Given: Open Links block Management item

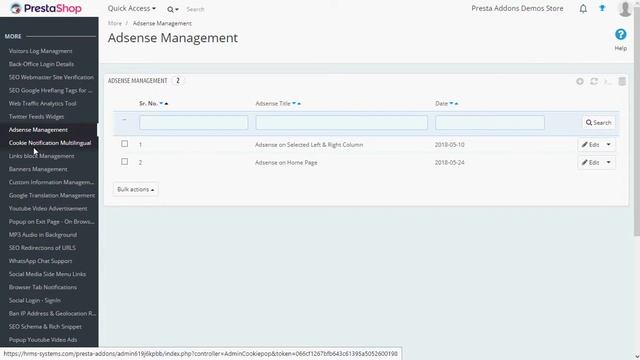Looking at the screenshot, I should [41, 156].
